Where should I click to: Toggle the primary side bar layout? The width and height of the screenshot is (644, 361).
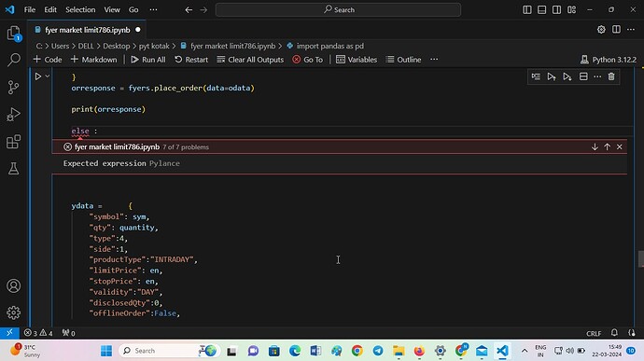(x=527, y=10)
